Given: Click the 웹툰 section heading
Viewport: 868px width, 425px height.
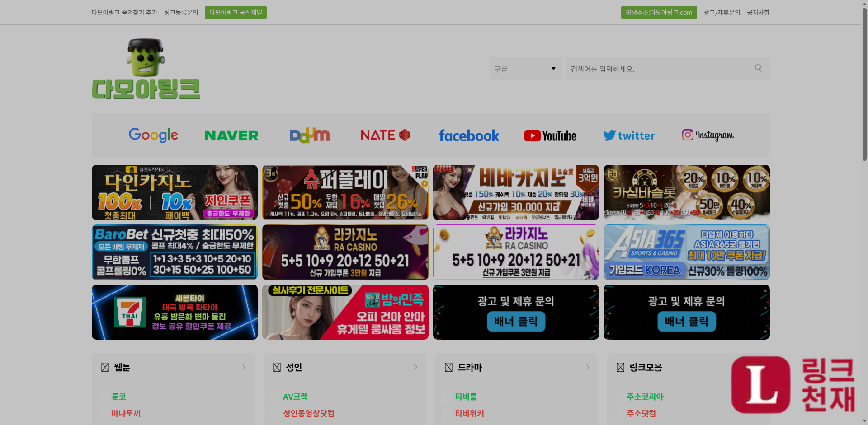Looking at the screenshot, I should [122, 367].
